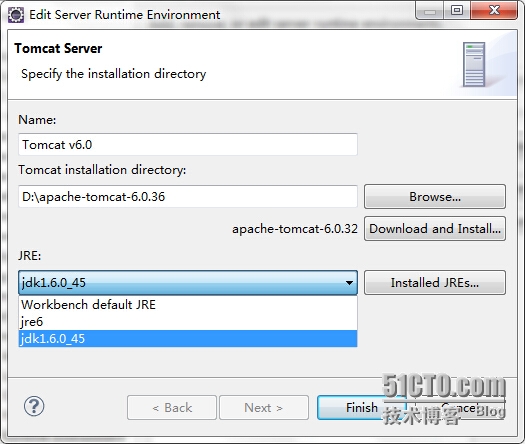The width and height of the screenshot is (525, 444).
Task: Open the Browse... dialog
Action: [x=435, y=197]
